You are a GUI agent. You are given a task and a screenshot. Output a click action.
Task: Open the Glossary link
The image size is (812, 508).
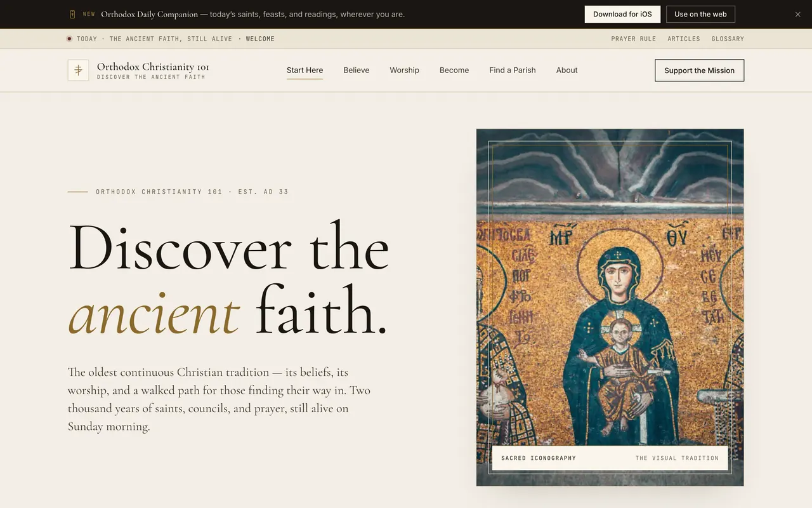tap(728, 39)
